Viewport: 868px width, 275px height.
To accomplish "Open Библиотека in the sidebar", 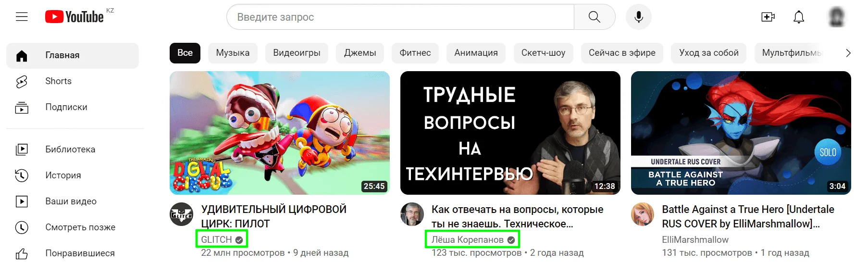I will pyautogui.click(x=70, y=150).
